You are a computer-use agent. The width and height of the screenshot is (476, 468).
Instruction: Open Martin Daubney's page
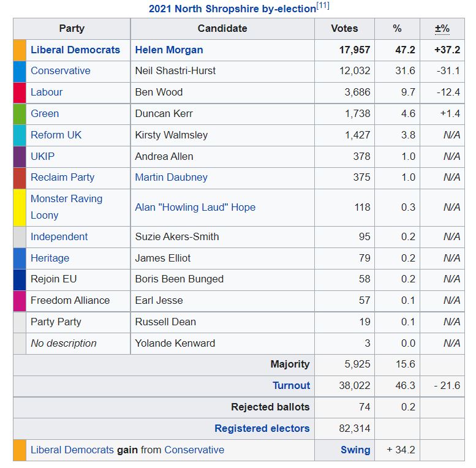171,177
